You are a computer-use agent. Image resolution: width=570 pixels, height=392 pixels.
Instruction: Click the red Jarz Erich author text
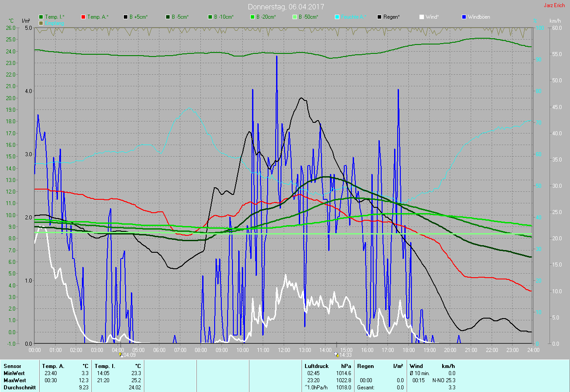tap(554, 5)
